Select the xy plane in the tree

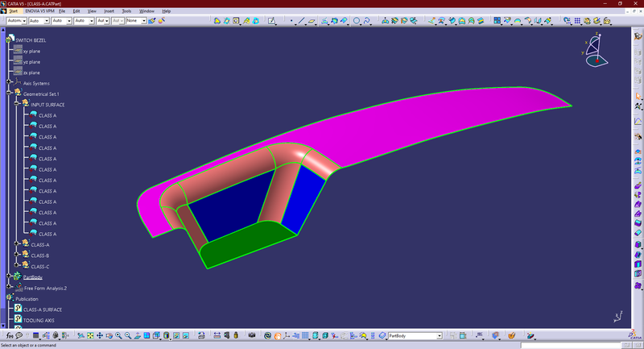coord(32,51)
